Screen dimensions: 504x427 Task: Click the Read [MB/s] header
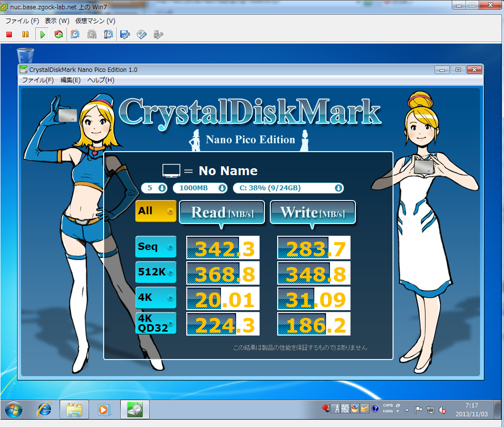[222, 212]
